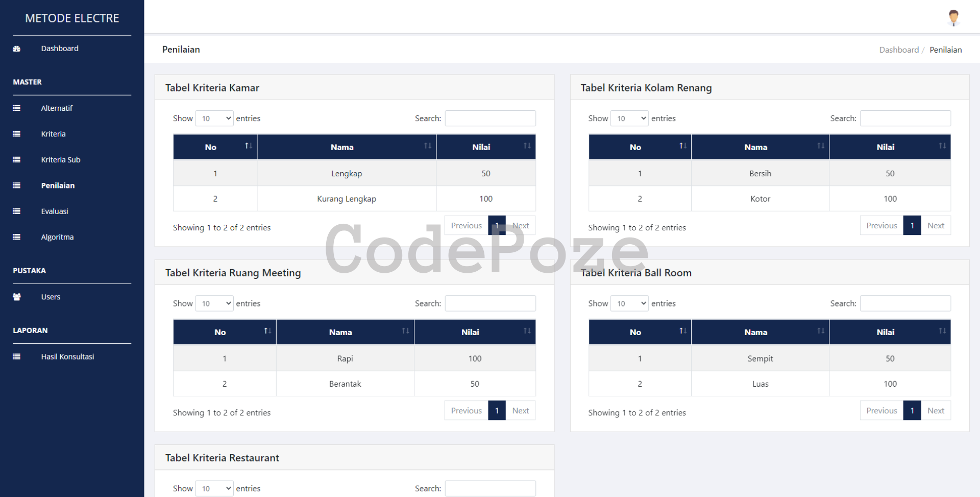Click the Users group icon
The image size is (980, 497).
click(x=16, y=297)
